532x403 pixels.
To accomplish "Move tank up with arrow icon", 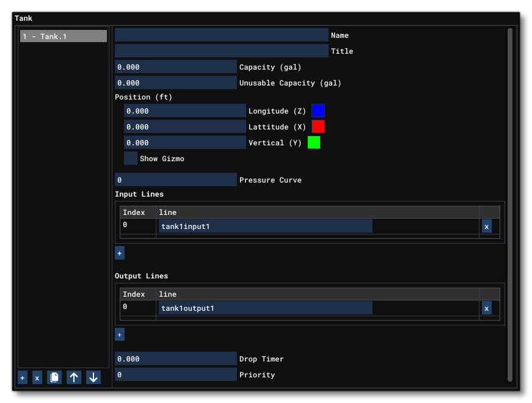I will coord(74,378).
